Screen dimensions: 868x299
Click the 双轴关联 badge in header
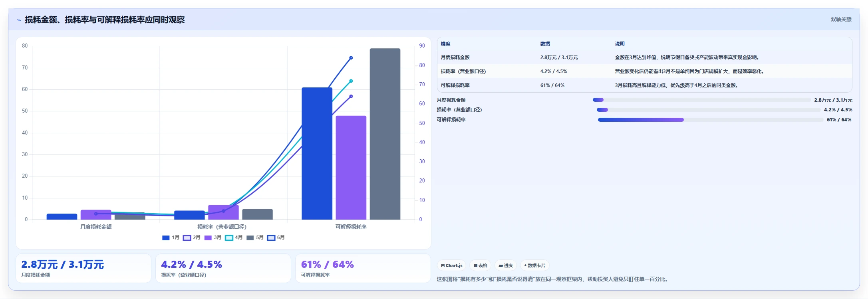(841, 19)
